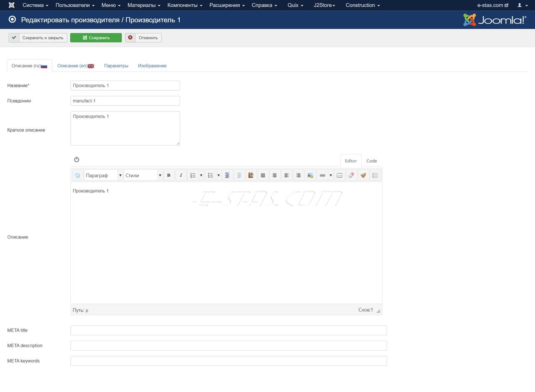The width and height of the screenshot is (535, 392).
Task: Expand bulleted list style options arrow
Action: tap(219, 175)
